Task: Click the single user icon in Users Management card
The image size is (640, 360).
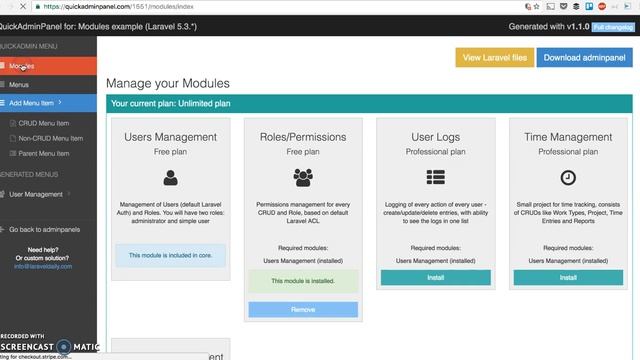Action: point(171,178)
